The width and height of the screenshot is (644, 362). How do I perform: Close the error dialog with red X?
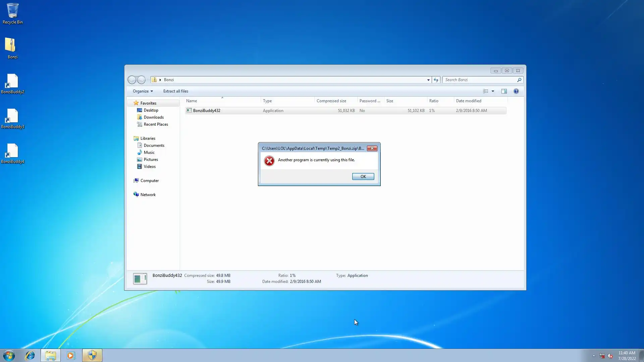click(x=372, y=148)
